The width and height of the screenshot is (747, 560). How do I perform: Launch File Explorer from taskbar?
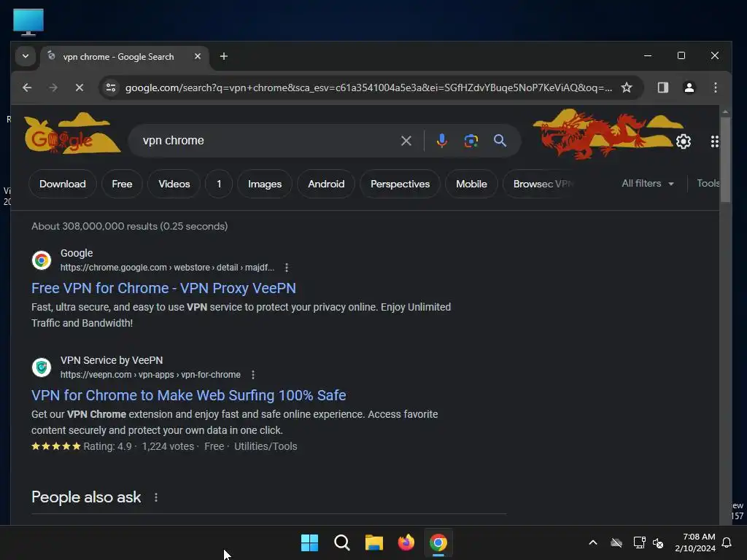(x=374, y=542)
